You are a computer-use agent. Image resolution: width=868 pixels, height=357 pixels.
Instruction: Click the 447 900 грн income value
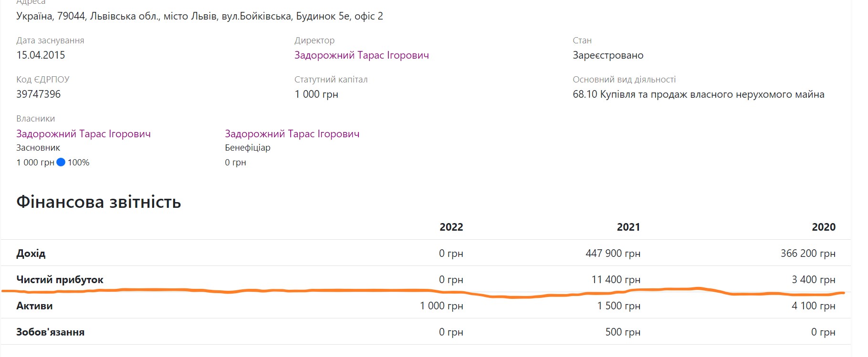tap(613, 253)
